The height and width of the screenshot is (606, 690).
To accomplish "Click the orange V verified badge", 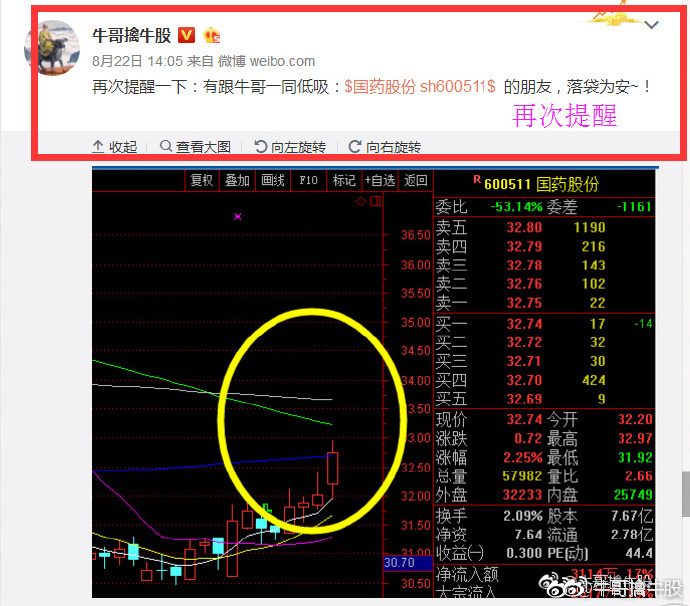I will click(187, 35).
